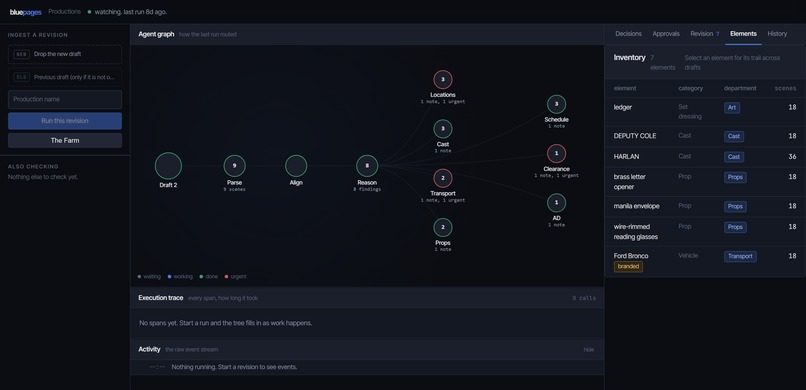
Task: Focus the Production name input field
Action: [65, 99]
